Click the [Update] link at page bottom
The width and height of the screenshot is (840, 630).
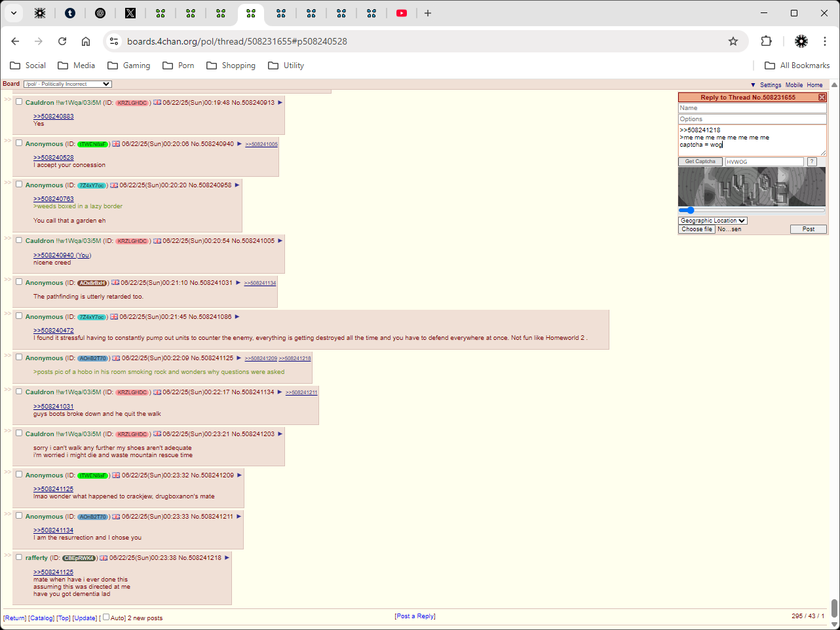[x=85, y=618]
